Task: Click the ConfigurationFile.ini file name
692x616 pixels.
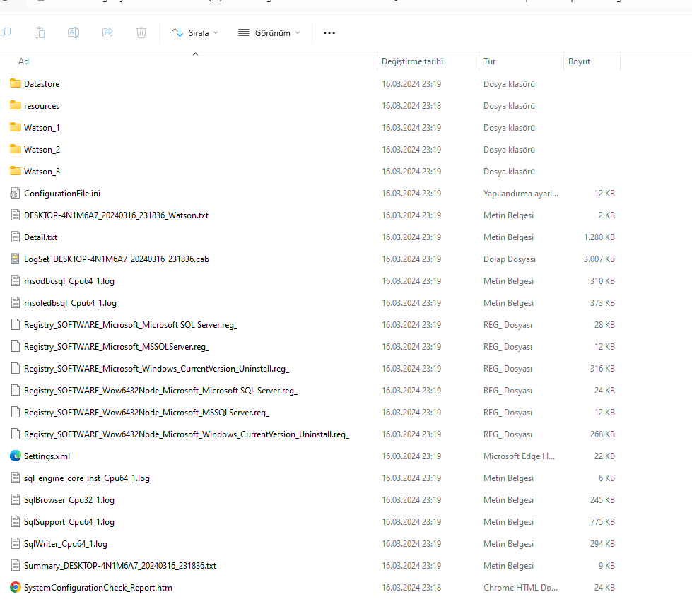Action: coord(62,194)
